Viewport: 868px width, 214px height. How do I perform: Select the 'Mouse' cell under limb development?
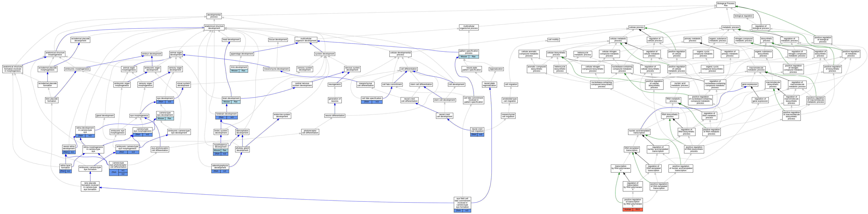[235, 71]
